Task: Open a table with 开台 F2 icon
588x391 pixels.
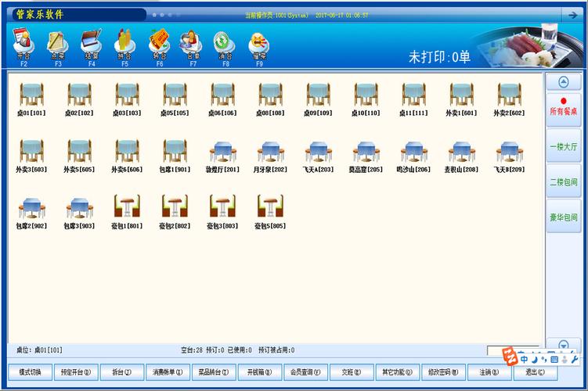Action: (x=23, y=46)
